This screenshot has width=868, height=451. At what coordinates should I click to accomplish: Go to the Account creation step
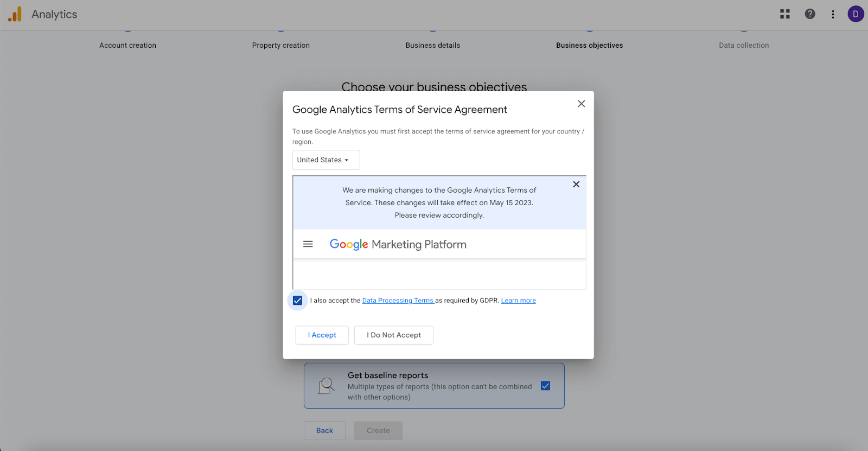pyautogui.click(x=128, y=46)
